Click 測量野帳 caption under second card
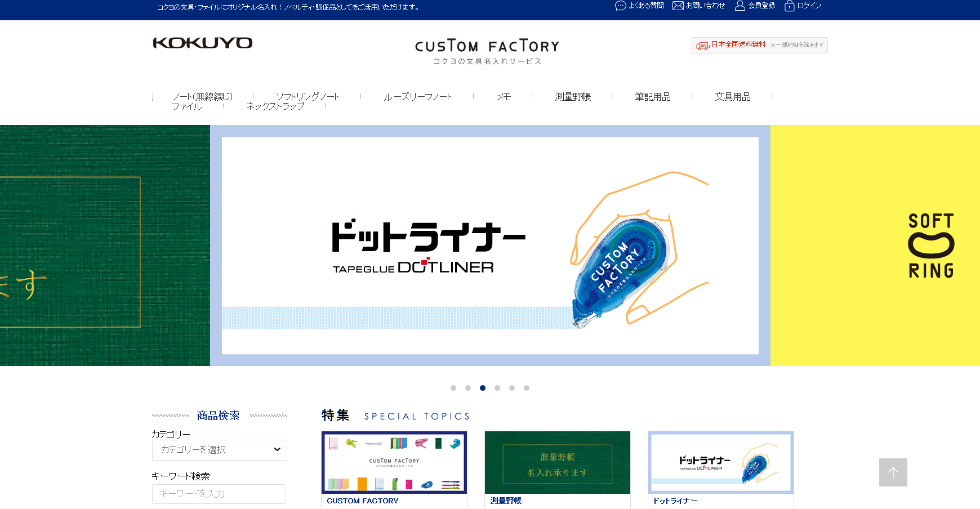 pyautogui.click(x=506, y=501)
